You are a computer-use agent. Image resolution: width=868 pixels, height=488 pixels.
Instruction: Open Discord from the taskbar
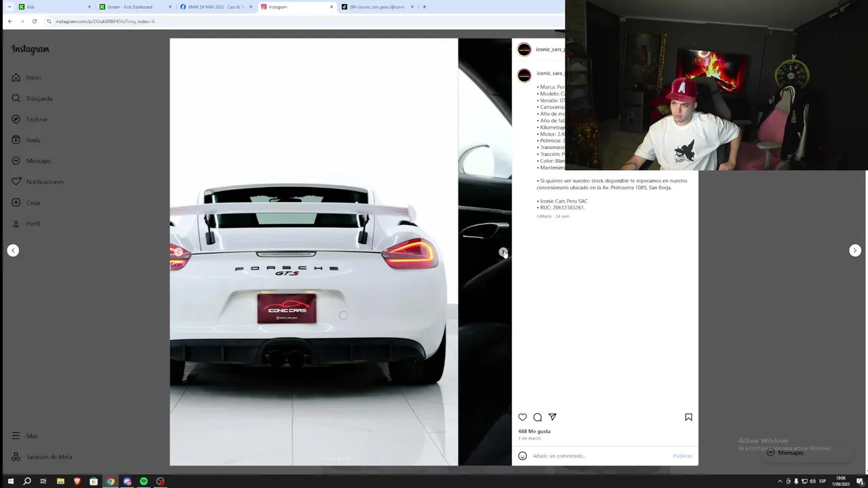(x=127, y=481)
